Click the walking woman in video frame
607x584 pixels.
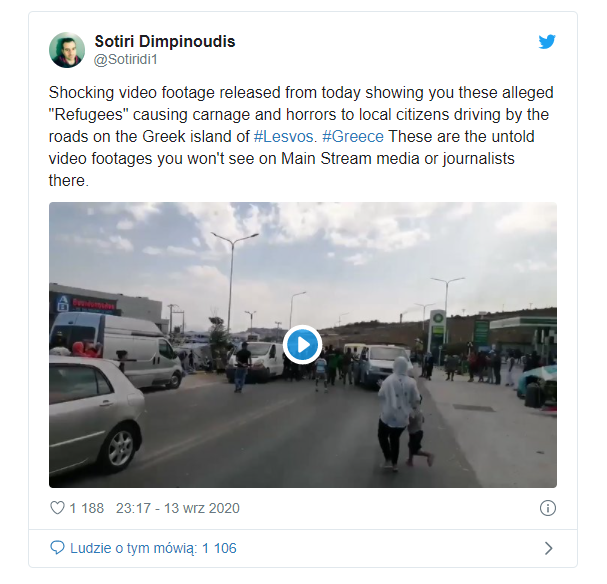tap(399, 412)
